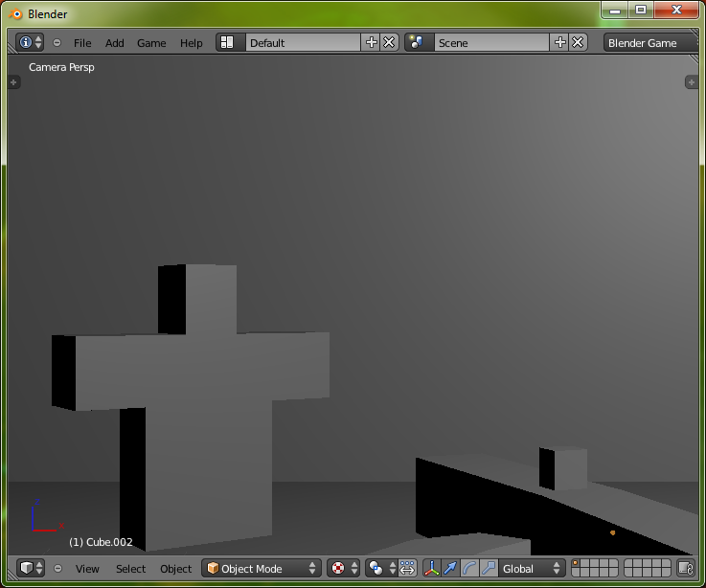The height and width of the screenshot is (588, 706).
Task: Toggle the first scene layer button
Action: tap(576, 564)
